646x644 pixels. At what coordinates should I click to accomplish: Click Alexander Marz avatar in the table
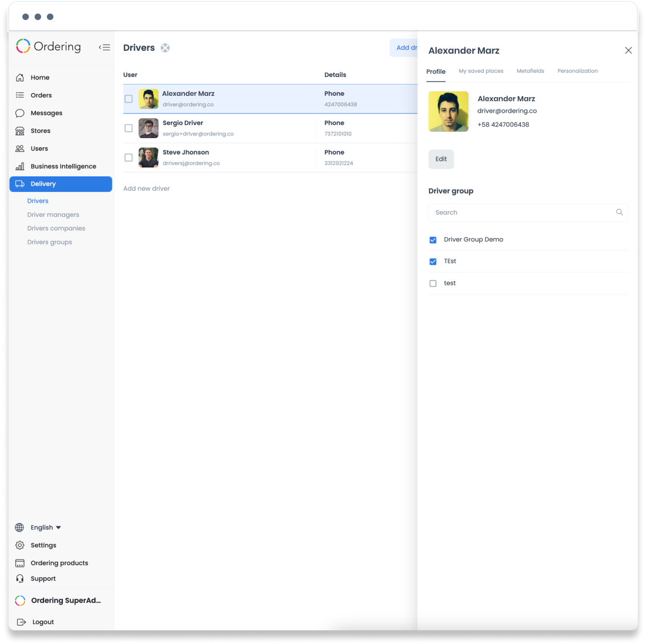149,99
